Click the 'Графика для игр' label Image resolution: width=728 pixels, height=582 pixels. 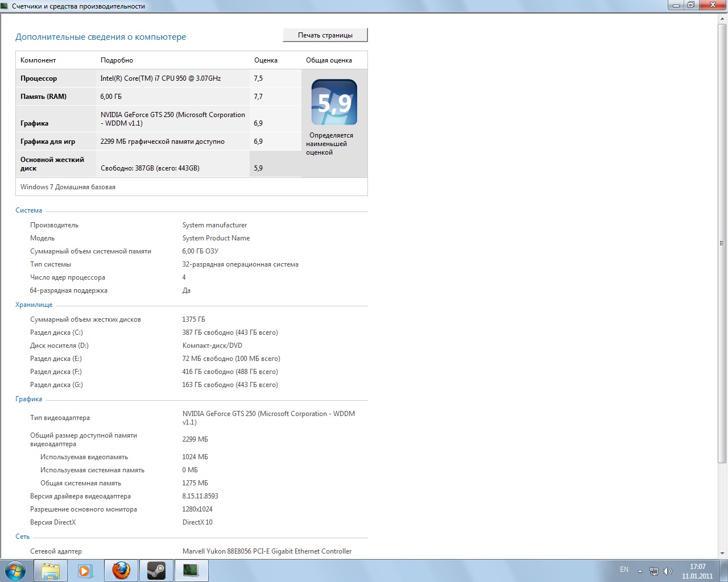[x=48, y=142]
